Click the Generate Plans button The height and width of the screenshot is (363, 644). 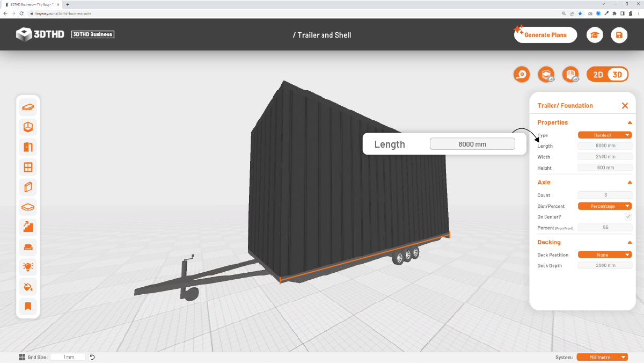[x=545, y=35]
